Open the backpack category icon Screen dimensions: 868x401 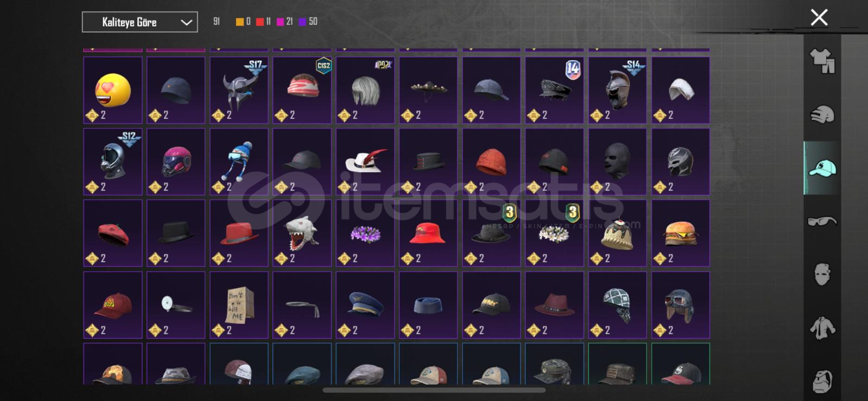pyautogui.click(x=822, y=381)
